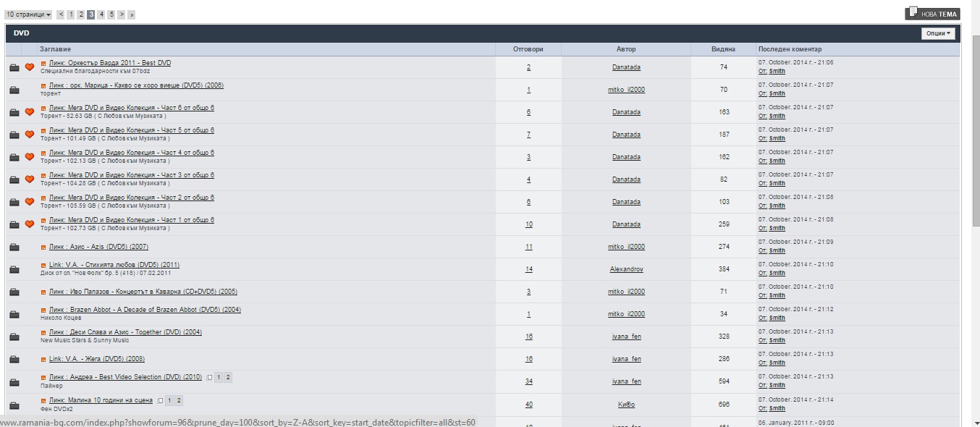Image resolution: width=980 pixels, height=427 pixels.
Task: Click orange new-post icon before Жега (DVD5) topic
Action: tap(43, 359)
